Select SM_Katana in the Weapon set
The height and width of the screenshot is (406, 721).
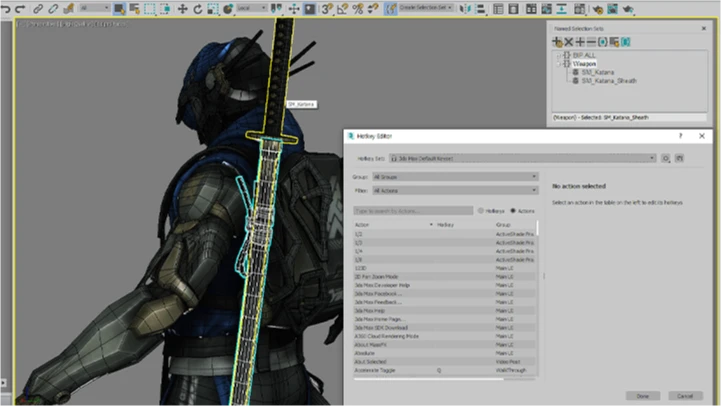click(x=598, y=72)
